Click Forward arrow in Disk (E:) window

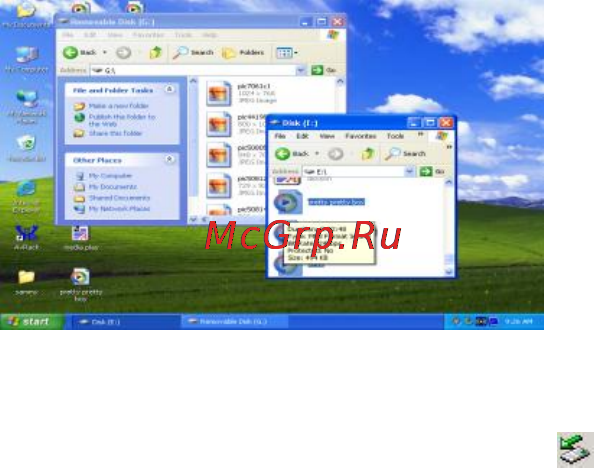pyautogui.click(x=336, y=154)
